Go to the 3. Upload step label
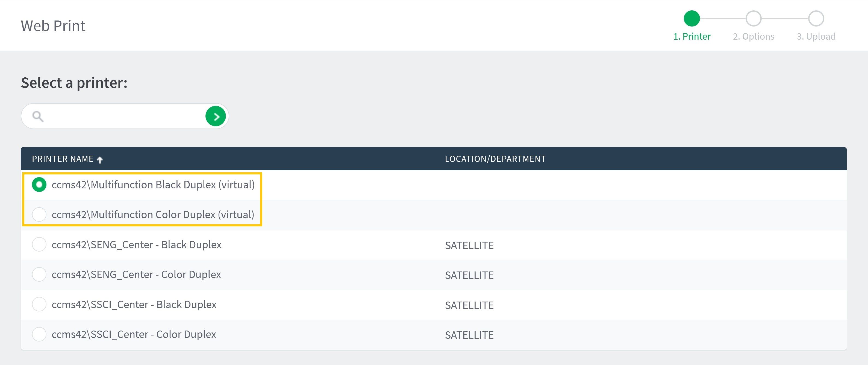The width and height of the screenshot is (868, 365). coord(816,36)
